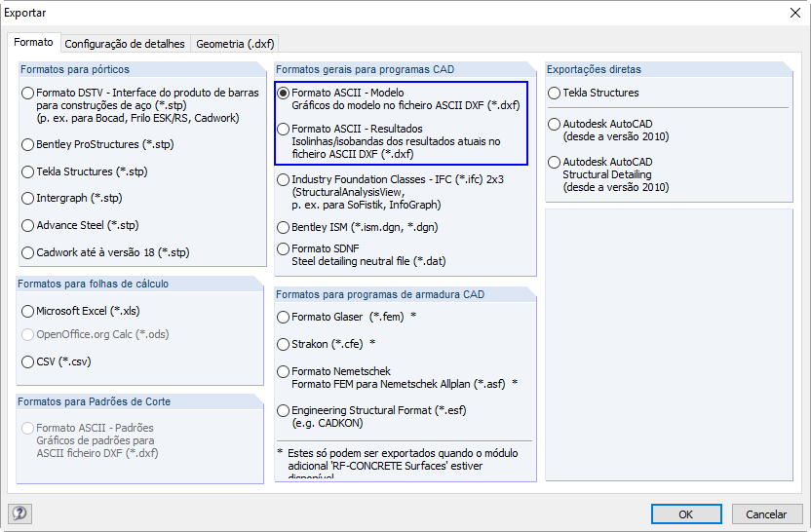Select CSV (*.csv) spreadsheet format
This screenshot has height=532, width=811.
point(27,361)
